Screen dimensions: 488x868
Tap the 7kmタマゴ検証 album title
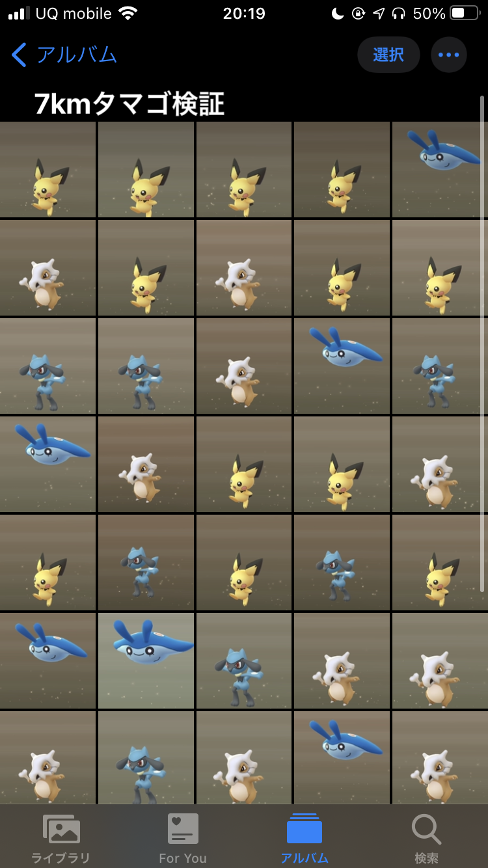tap(129, 103)
